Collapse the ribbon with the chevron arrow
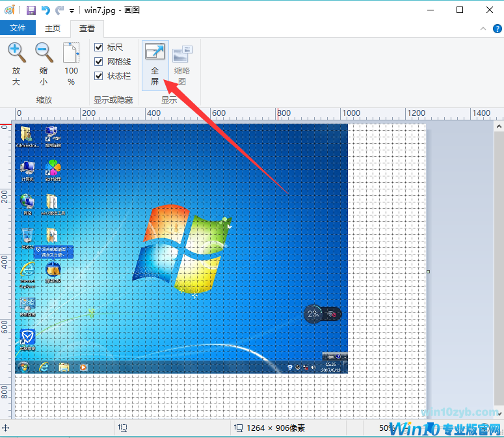Viewport: 504px width, 438px height. click(481, 29)
